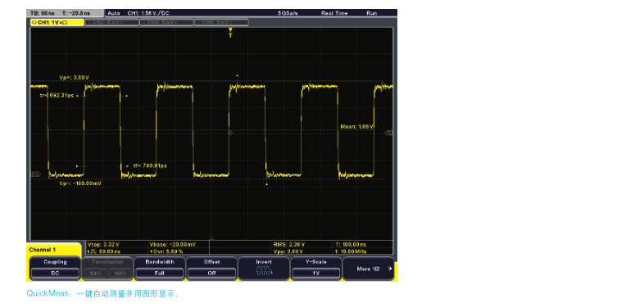Click the trigger level marker on right edge
The height and width of the screenshot is (308, 644).
[389, 133]
